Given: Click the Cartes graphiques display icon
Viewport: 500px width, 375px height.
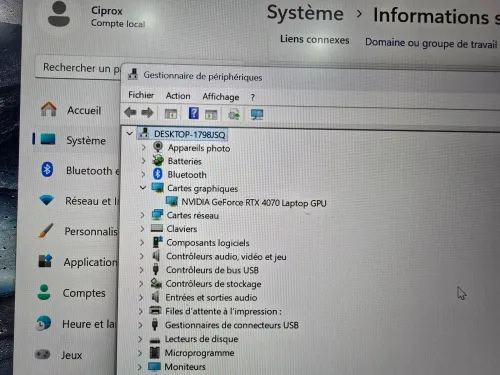Looking at the screenshot, I should pos(157,187).
